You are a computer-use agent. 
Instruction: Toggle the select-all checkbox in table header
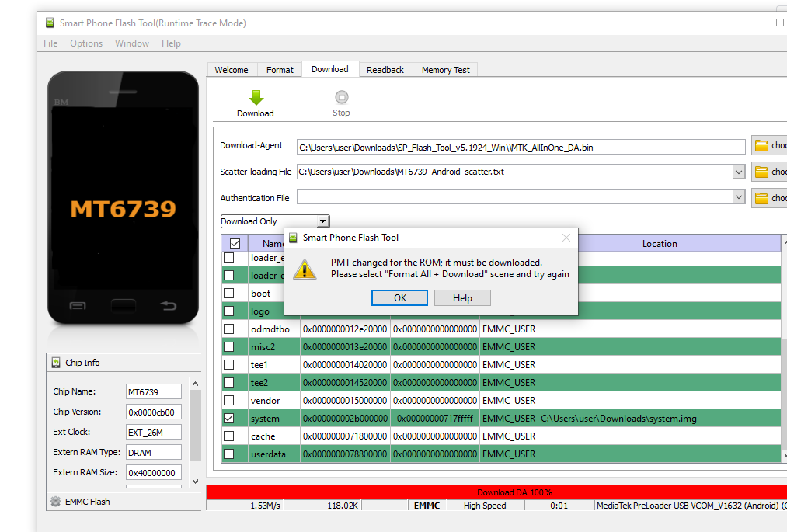235,243
